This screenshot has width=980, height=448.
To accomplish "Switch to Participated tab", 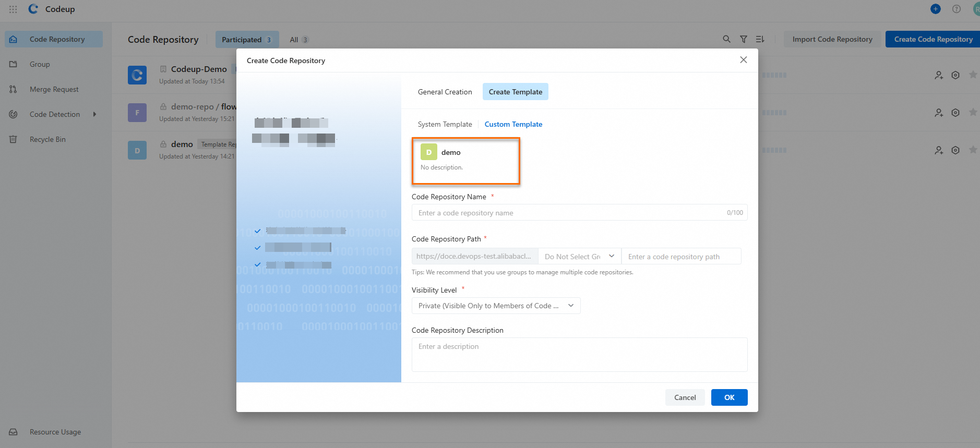I will point(247,40).
